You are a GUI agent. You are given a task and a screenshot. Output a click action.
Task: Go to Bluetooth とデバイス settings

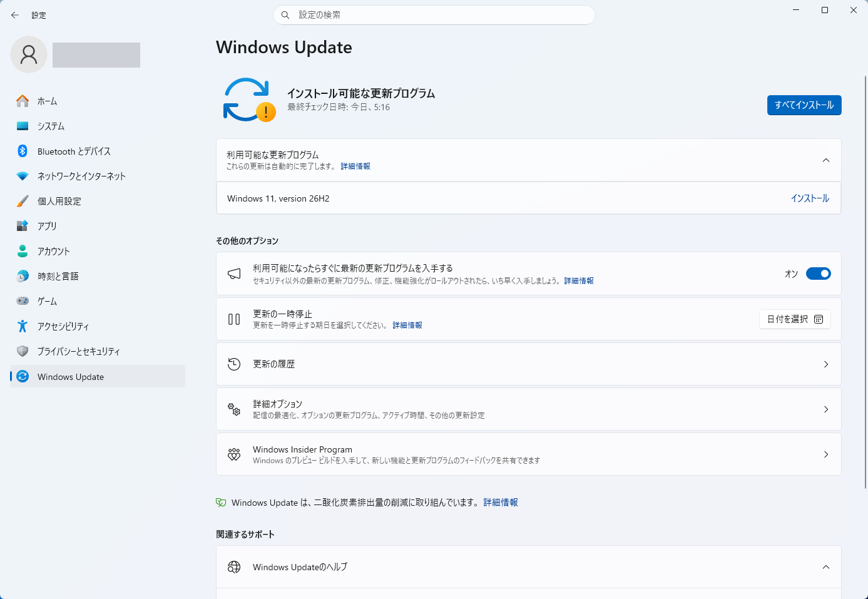tap(98, 151)
